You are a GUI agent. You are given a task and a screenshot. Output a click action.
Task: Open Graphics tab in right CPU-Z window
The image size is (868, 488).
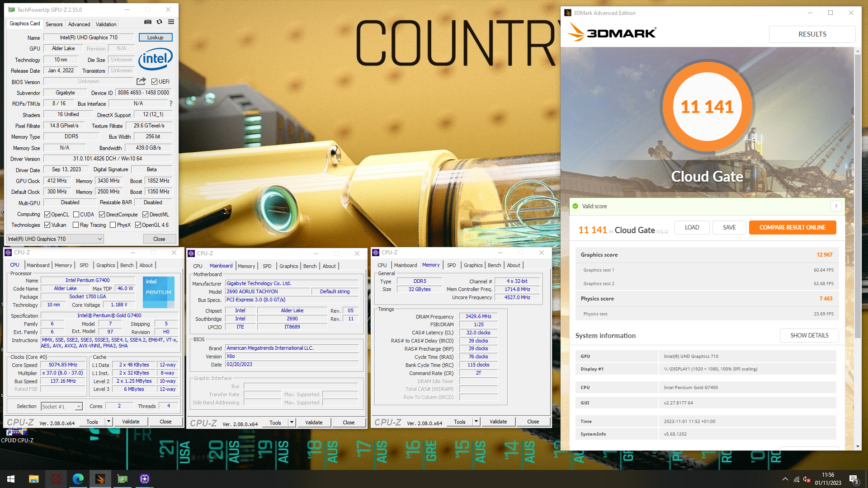(x=473, y=265)
